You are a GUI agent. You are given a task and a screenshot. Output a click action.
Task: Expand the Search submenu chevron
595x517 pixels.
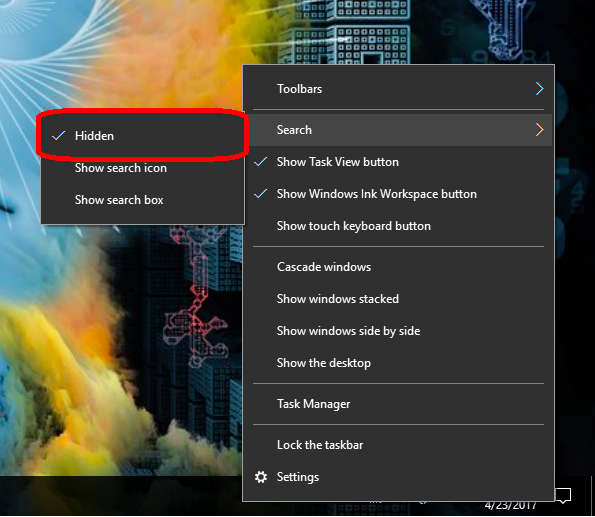coord(539,130)
